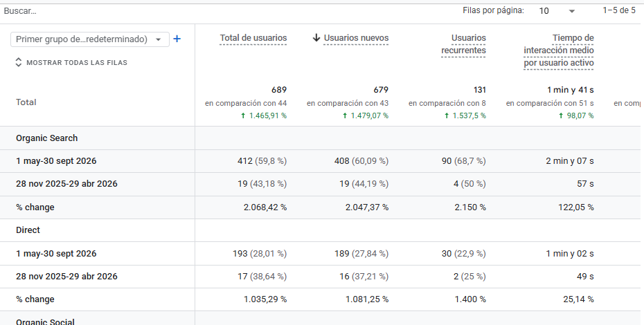The height and width of the screenshot is (325, 644).
Task: Click cell 17 (38,64 %)
Action: (262, 277)
